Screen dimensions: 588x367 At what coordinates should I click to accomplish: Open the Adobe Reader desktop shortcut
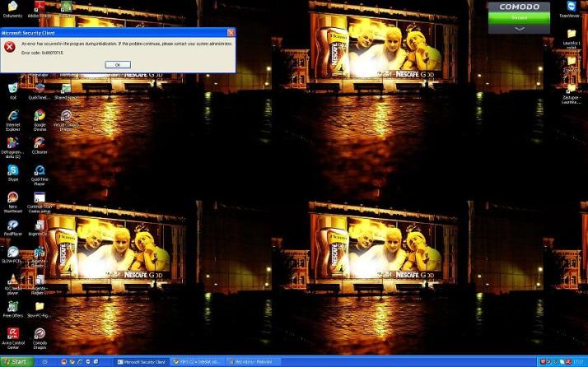[x=40, y=10]
